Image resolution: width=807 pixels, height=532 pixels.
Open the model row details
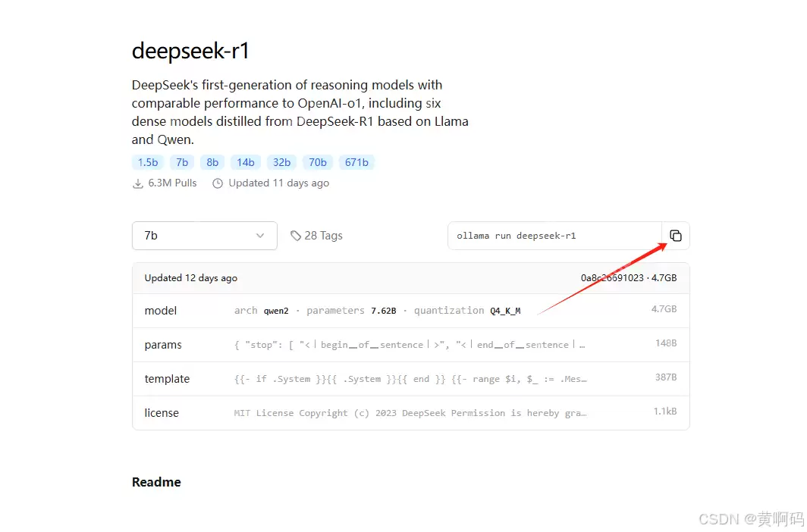(x=410, y=310)
